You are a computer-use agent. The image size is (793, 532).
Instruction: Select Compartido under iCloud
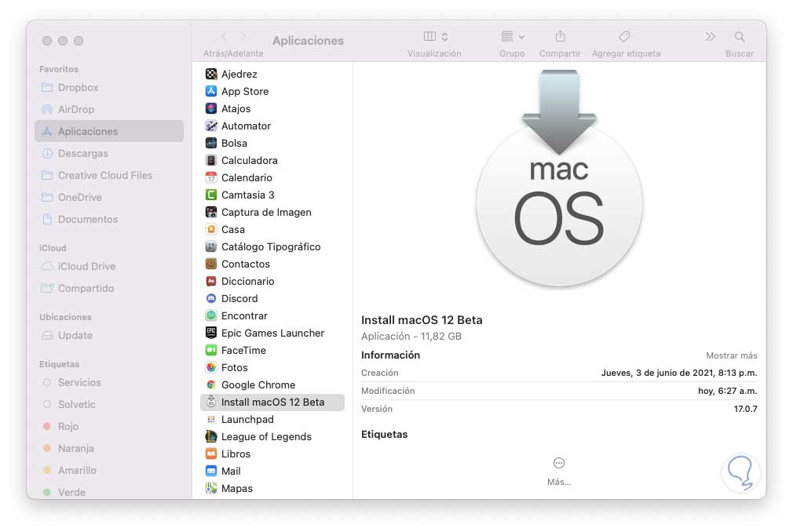click(x=108, y=288)
